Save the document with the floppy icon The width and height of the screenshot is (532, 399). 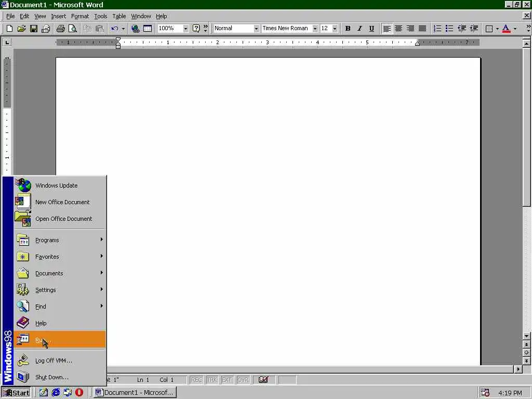(x=34, y=29)
